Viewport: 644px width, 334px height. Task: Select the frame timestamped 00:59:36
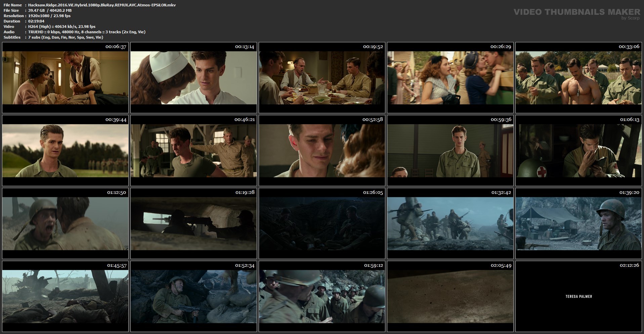450,151
